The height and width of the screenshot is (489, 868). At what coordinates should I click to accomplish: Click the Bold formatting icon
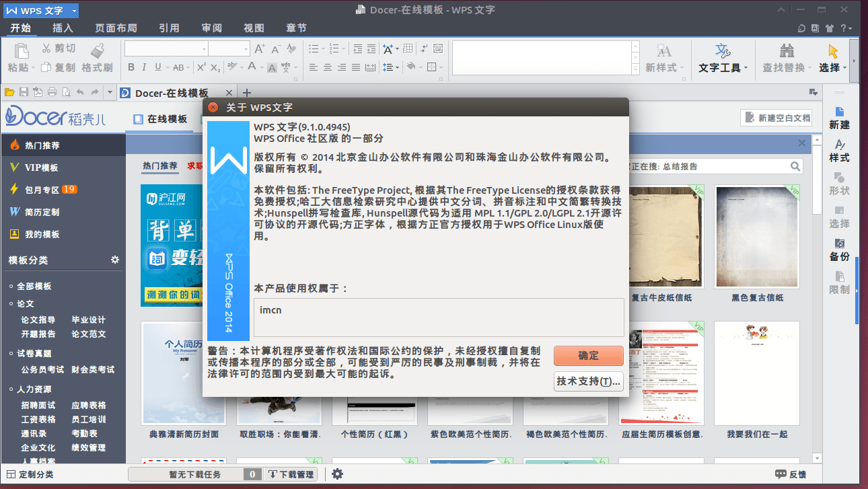[131, 67]
